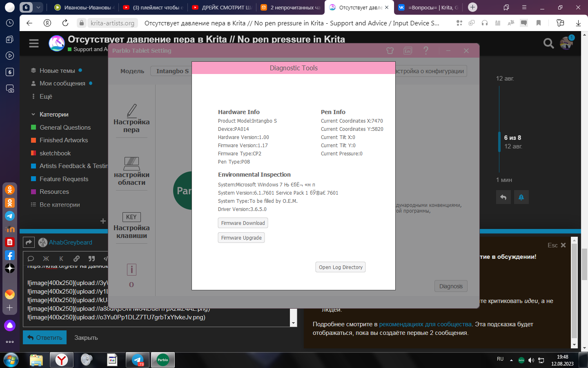Add a new sidebar app with the plus icon

pyautogui.click(x=10, y=307)
